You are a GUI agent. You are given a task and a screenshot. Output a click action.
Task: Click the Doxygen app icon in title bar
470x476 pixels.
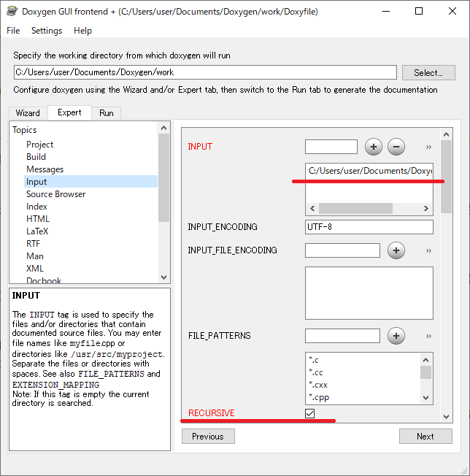(x=11, y=12)
